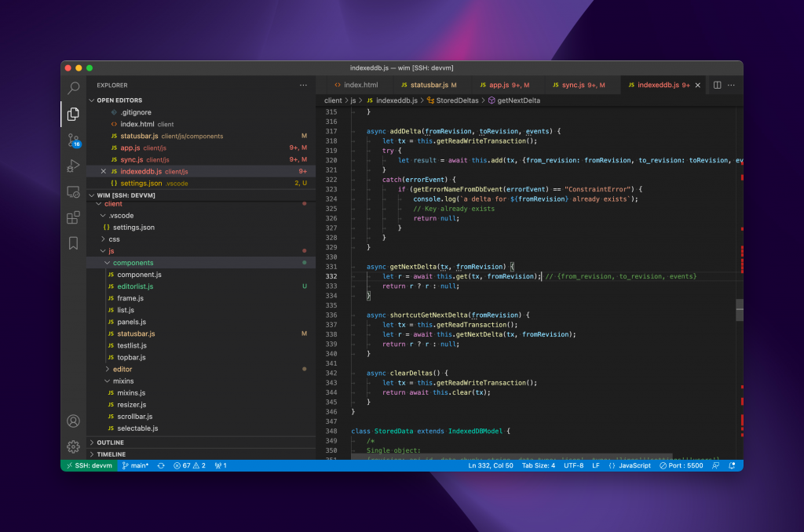Close the indexeddb.js editor tab
Viewport: 804px width, 532px height.
tap(698, 85)
